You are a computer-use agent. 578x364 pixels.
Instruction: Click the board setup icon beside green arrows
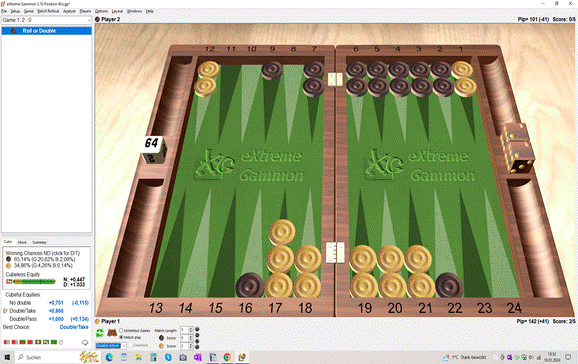(x=112, y=333)
